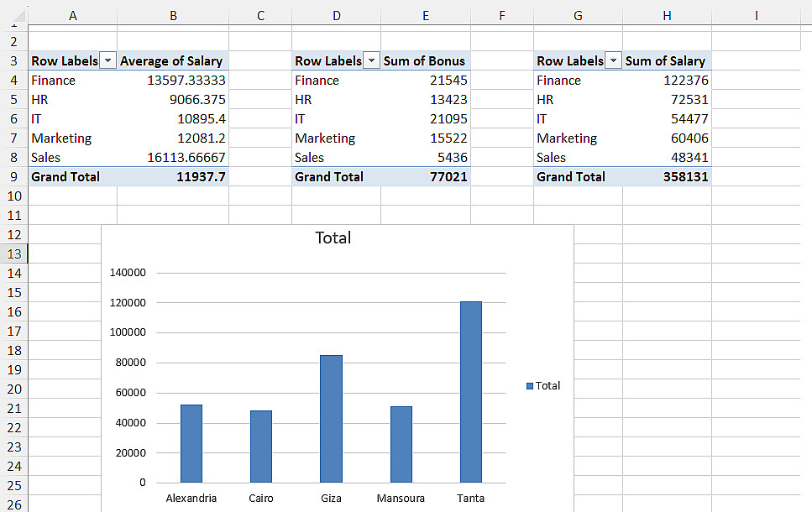Select row 3 header
812x512 pixels.
click(14, 60)
